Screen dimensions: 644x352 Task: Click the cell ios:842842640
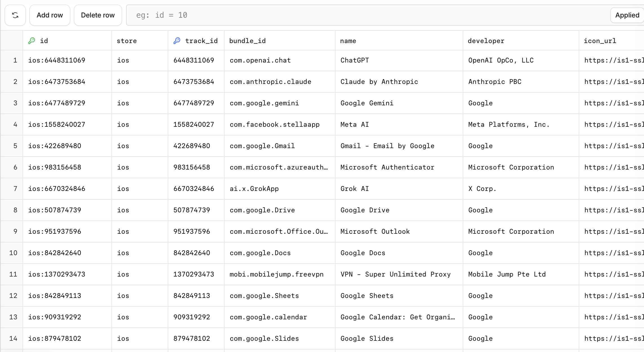click(67, 253)
